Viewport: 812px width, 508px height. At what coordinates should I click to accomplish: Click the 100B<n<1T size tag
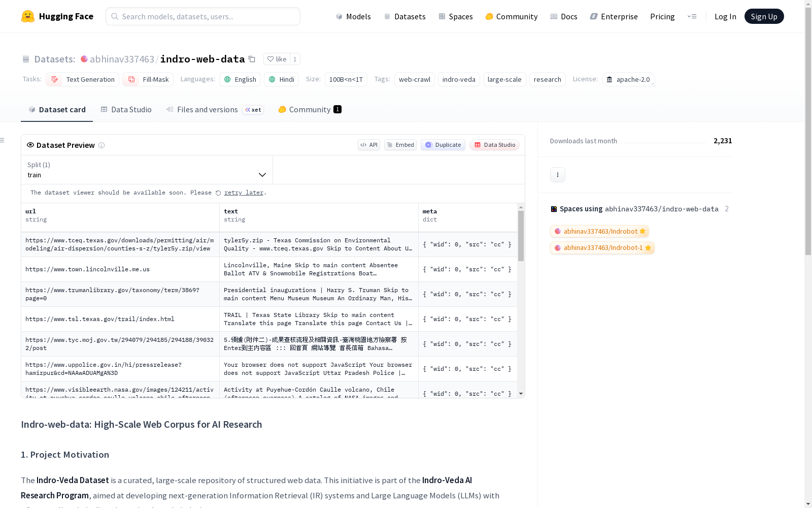coord(346,79)
